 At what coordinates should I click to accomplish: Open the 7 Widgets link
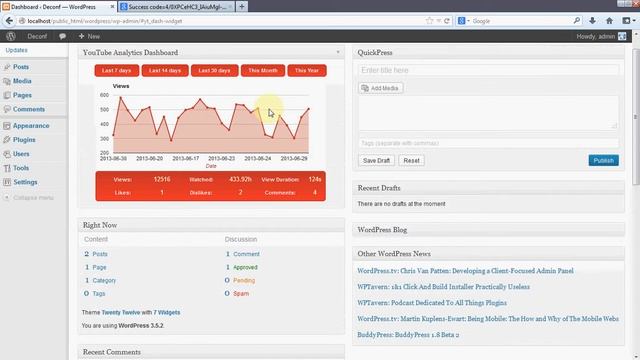(x=167, y=312)
